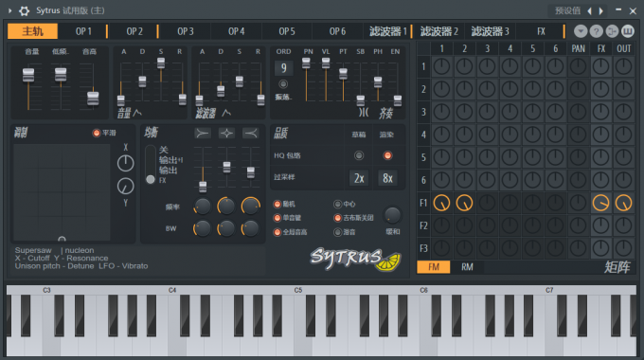Screen dimensions: 644x360
Task: Switch to the 滤波器 1 filter tab
Action: pyautogui.click(x=387, y=31)
